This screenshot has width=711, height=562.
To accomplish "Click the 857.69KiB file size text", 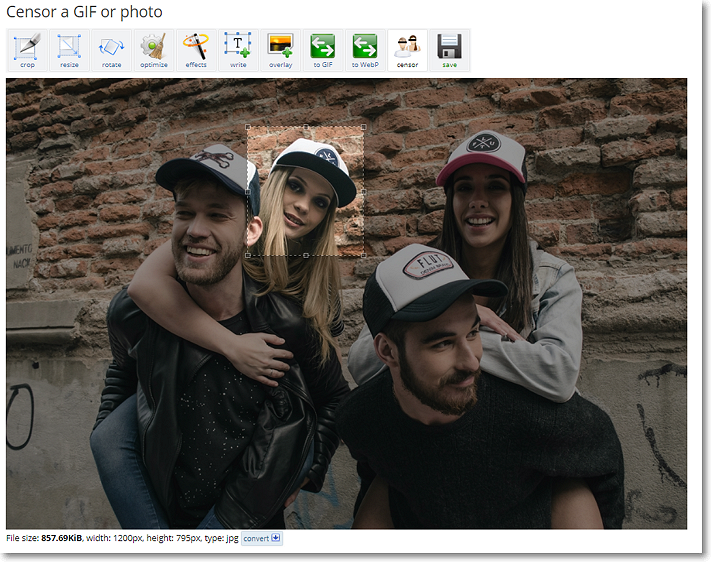I will (x=62, y=538).
